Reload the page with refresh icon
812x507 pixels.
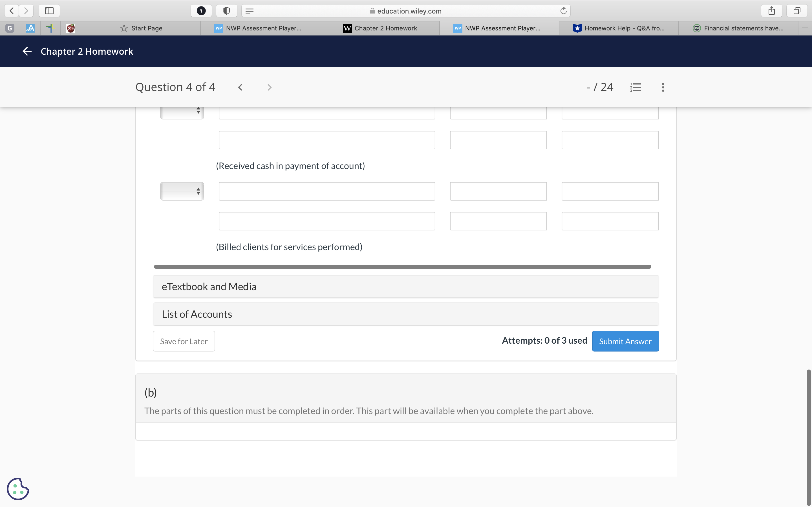tap(563, 11)
